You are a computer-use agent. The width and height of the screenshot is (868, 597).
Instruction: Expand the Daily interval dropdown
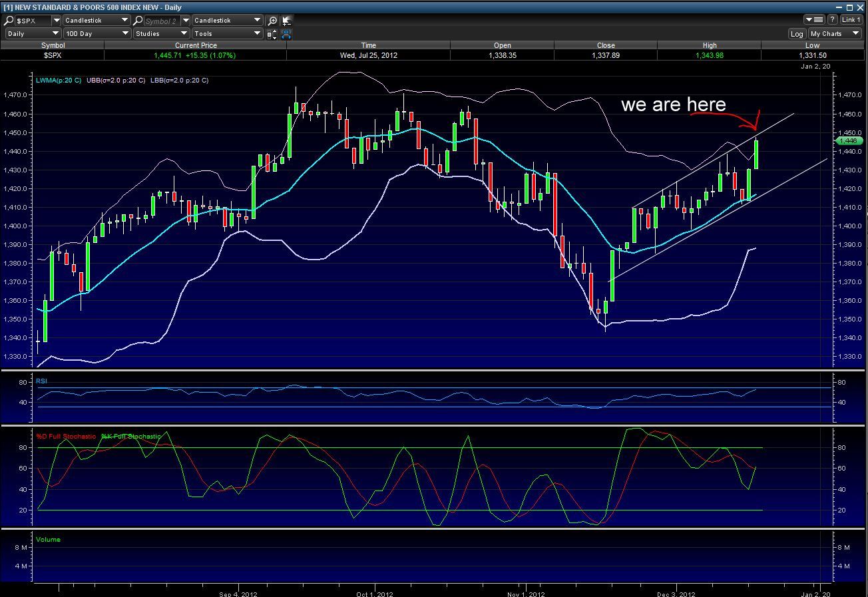coord(33,33)
